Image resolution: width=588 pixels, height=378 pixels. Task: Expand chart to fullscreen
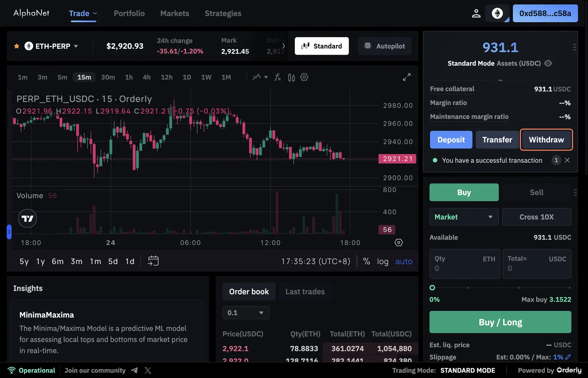click(407, 77)
